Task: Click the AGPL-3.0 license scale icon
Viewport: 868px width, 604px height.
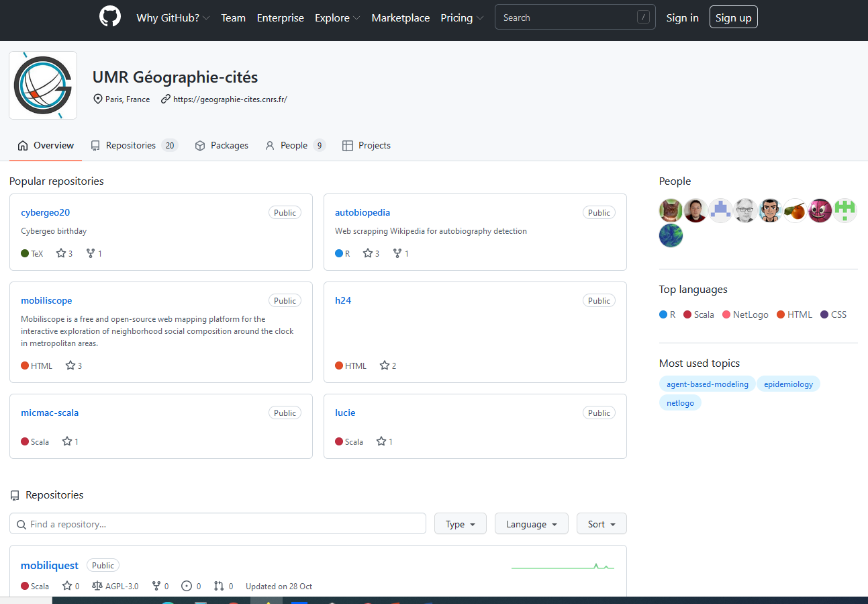Action: tap(97, 586)
